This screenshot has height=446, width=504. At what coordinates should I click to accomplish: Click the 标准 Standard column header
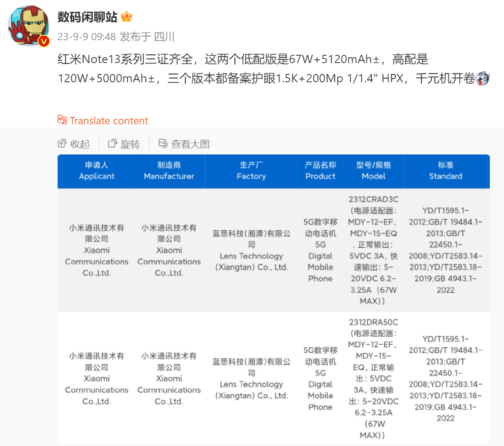point(446,171)
